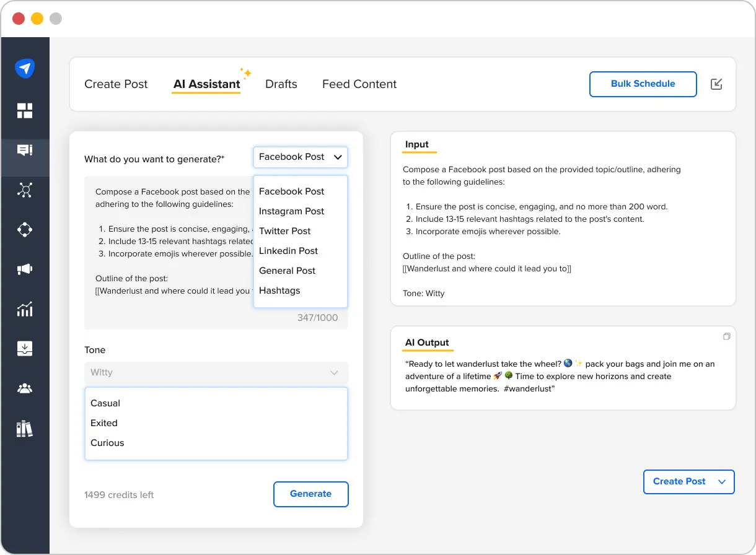Screen dimensions: 756x555
Task: Click the social network connections sidebar icon
Action: [25, 190]
